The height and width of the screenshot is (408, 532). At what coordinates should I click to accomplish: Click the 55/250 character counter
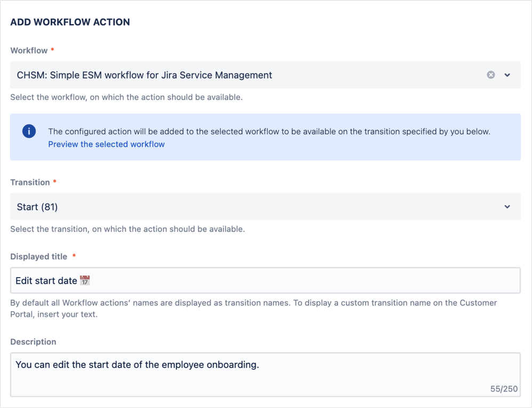click(x=504, y=389)
